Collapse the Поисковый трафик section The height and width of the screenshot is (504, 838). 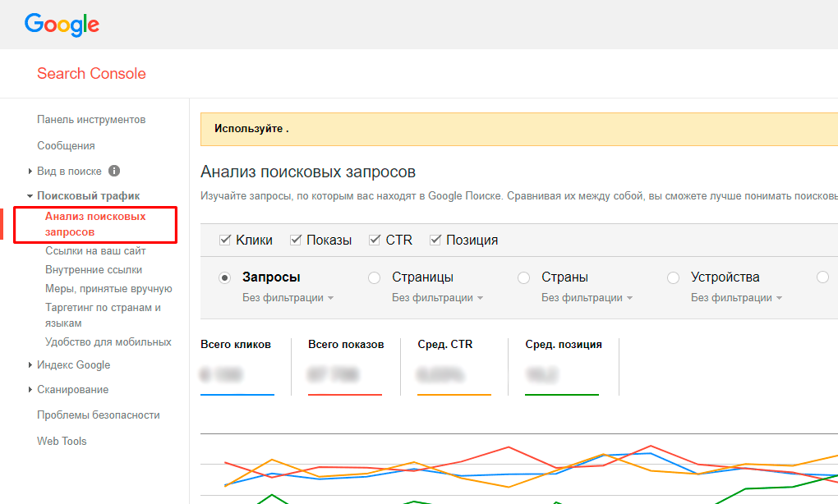(30, 196)
